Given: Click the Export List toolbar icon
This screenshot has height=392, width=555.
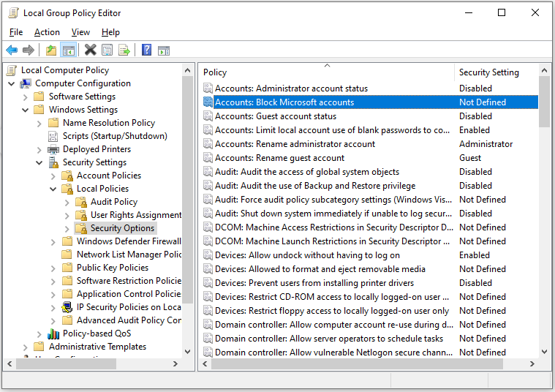Looking at the screenshot, I should [x=124, y=50].
